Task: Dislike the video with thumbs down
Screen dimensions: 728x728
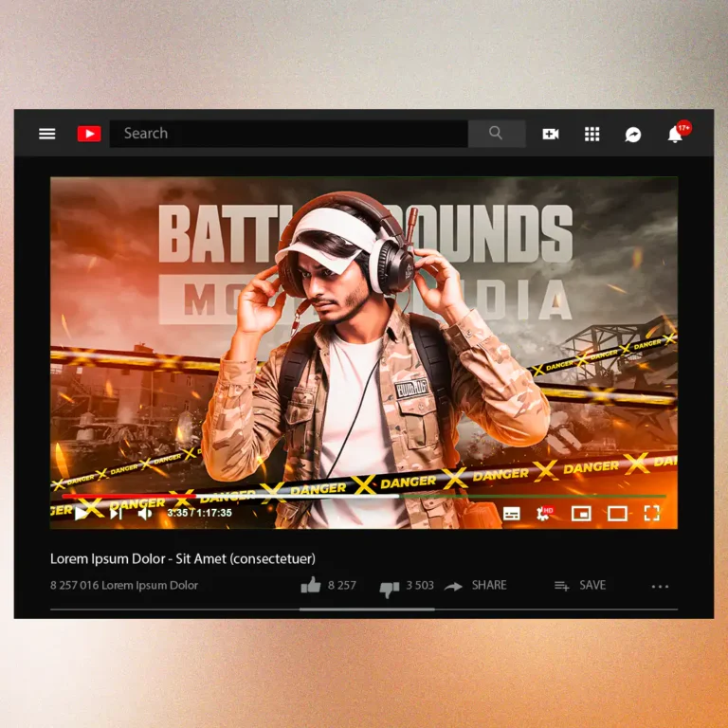Action: click(x=389, y=588)
